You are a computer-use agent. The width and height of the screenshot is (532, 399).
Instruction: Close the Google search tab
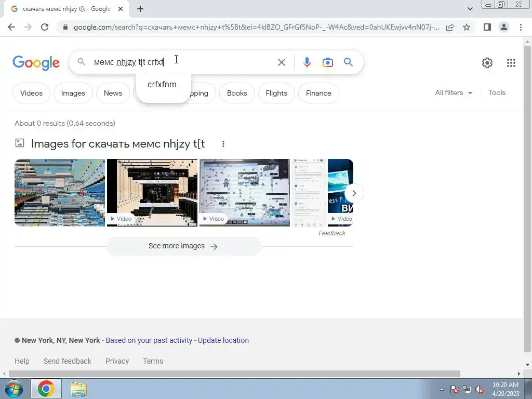(x=121, y=9)
